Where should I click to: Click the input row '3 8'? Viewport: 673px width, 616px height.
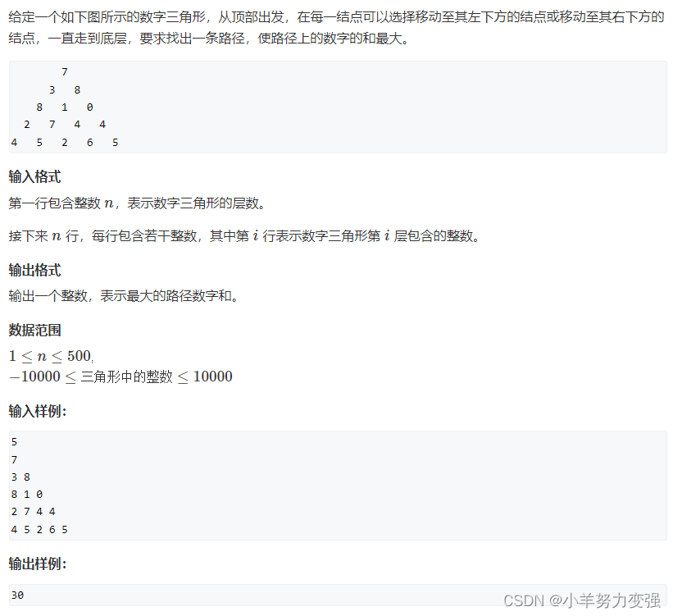20,477
